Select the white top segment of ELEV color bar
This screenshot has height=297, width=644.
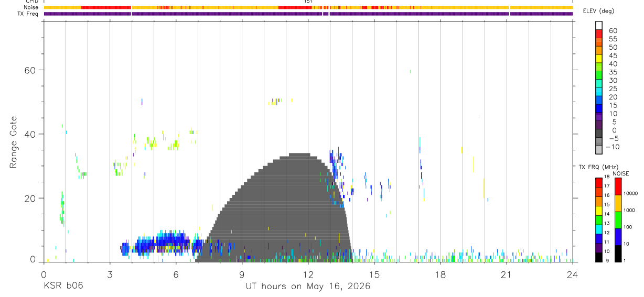[598, 25]
